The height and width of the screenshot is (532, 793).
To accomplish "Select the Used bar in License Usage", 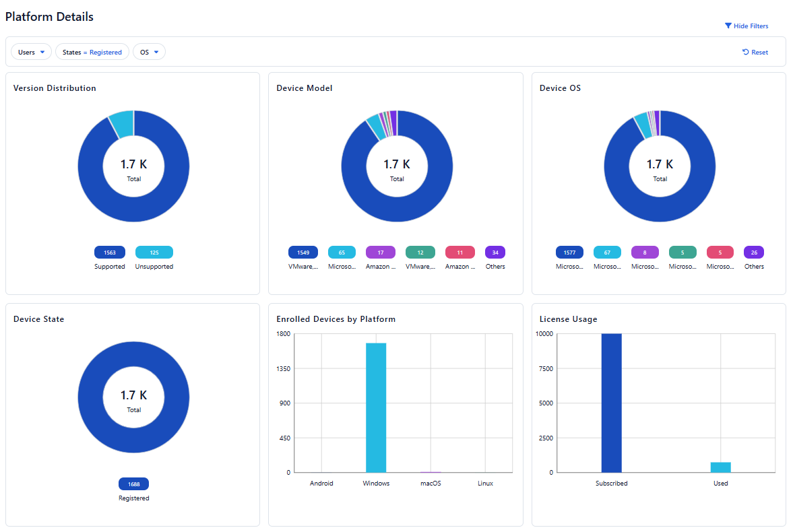I will click(720, 467).
